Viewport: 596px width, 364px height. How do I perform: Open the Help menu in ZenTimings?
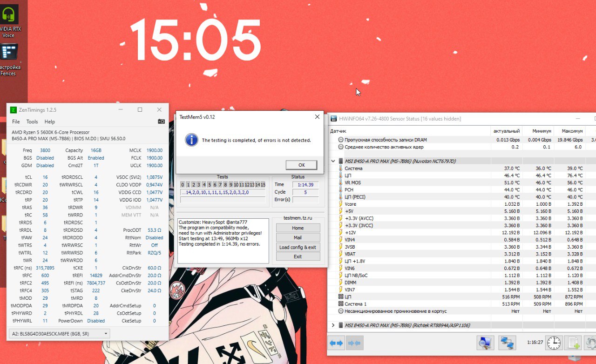click(50, 121)
